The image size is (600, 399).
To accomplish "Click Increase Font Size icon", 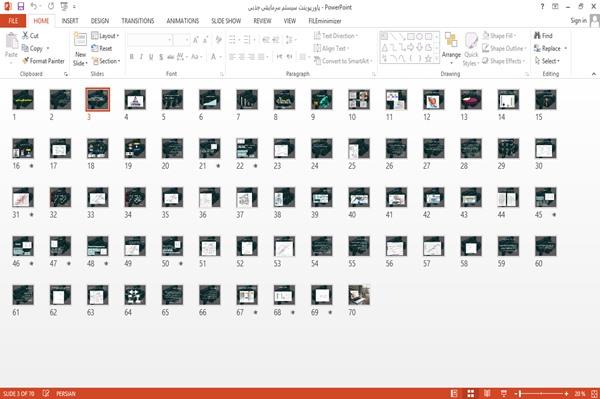I will [x=196, y=40].
